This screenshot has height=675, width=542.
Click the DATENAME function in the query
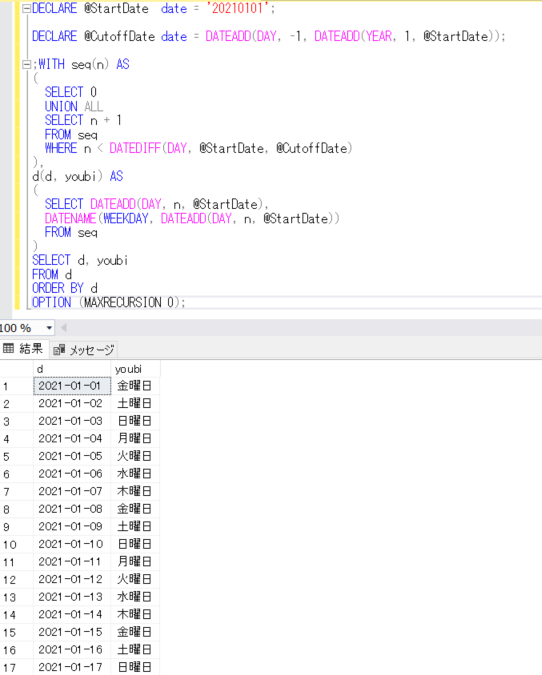pos(71,219)
